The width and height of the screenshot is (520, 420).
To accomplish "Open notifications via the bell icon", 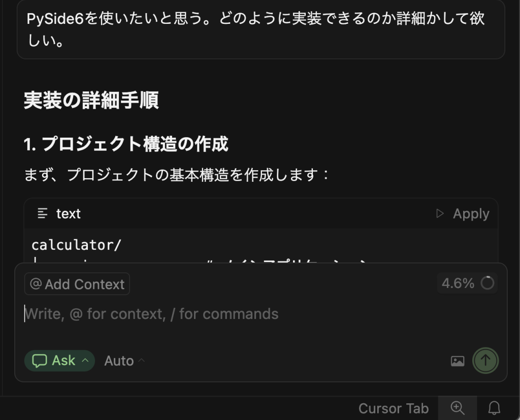I will point(494,408).
